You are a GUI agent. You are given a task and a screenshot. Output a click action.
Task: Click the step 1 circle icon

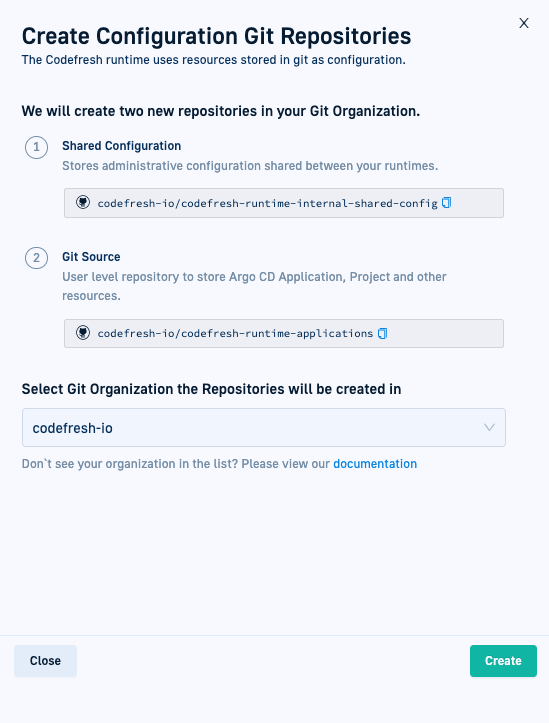click(x=36, y=148)
